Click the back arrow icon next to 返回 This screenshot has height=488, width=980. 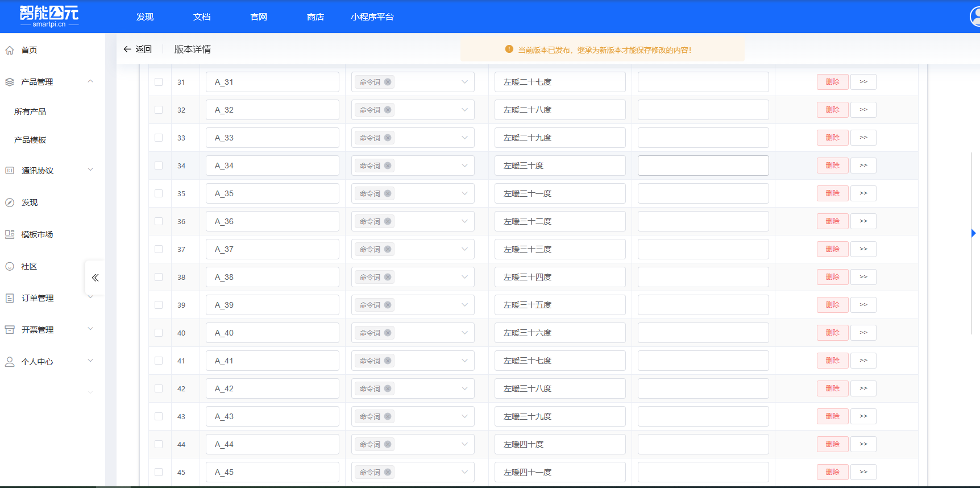127,49
